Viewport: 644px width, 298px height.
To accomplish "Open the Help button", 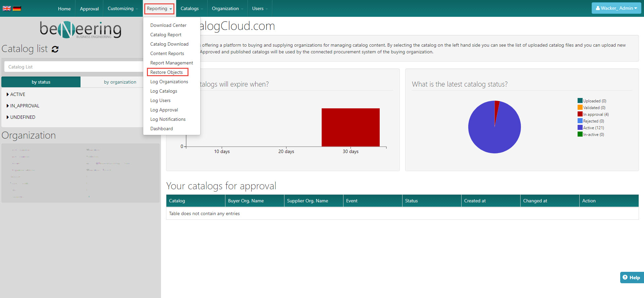I will click(631, 278).
